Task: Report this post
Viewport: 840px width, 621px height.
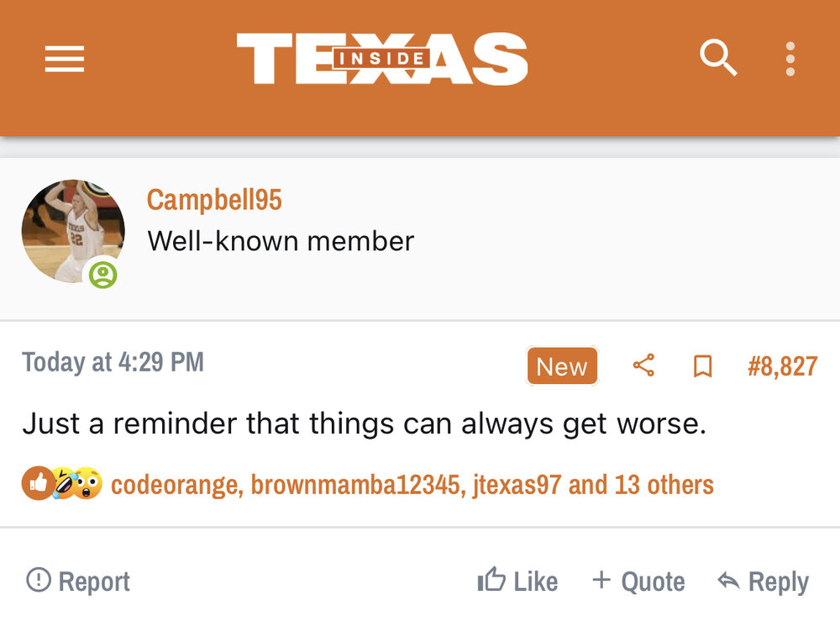Action: point(78,581)
